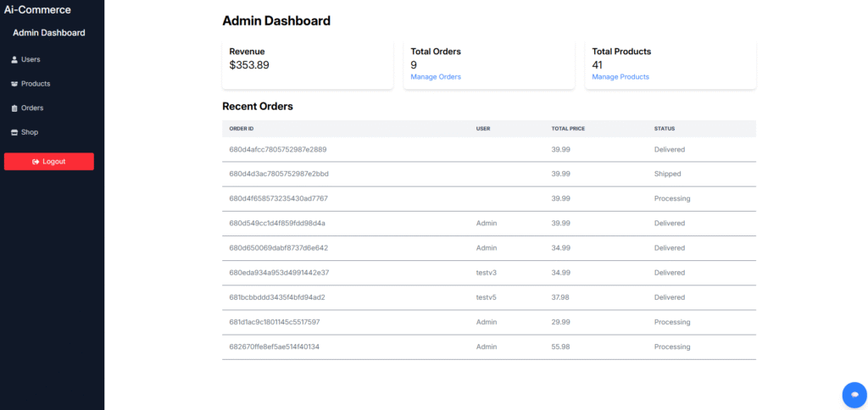This screenshot has width=868, height=410.
Task: Click the USER column header
Action: [x=483, y=129]
